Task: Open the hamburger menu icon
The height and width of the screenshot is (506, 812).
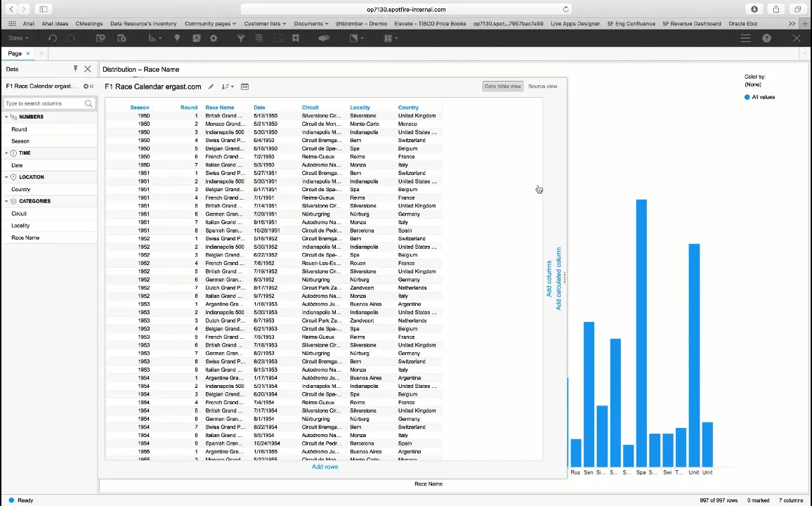Action: coord(745,39)
